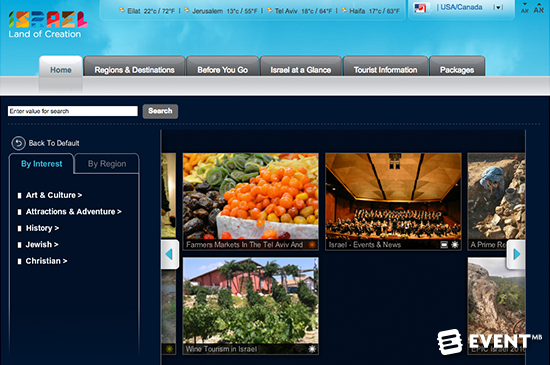Screen dimensions: 550x365
Task: Click the monitor icon on Israel Events & News caption
Action: pyautogui.click(x=444, y=244)
